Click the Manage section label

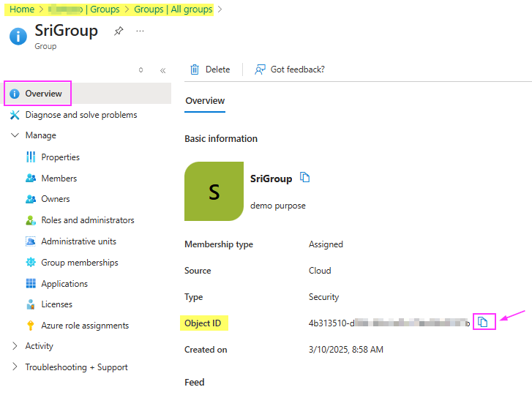coord(41,135)
